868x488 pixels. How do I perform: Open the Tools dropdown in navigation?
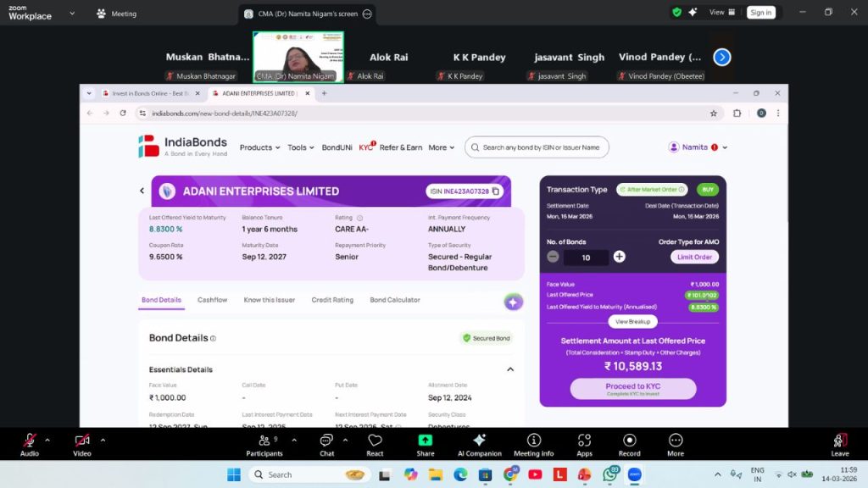click(x=300, y=147)
